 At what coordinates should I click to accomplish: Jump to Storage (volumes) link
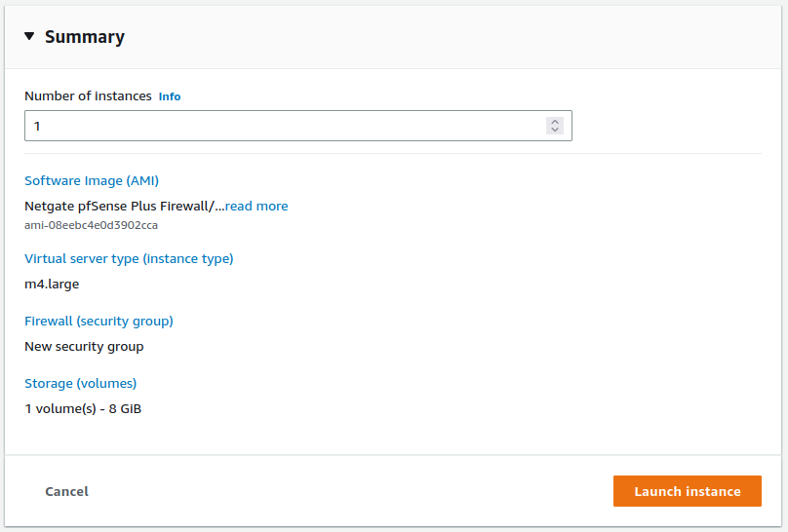80,383
